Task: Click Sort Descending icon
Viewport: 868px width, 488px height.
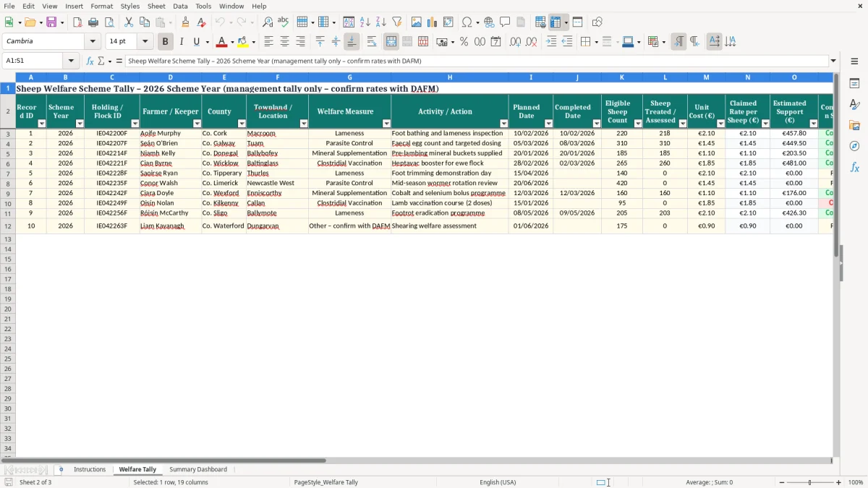Action: coord(381,22)
